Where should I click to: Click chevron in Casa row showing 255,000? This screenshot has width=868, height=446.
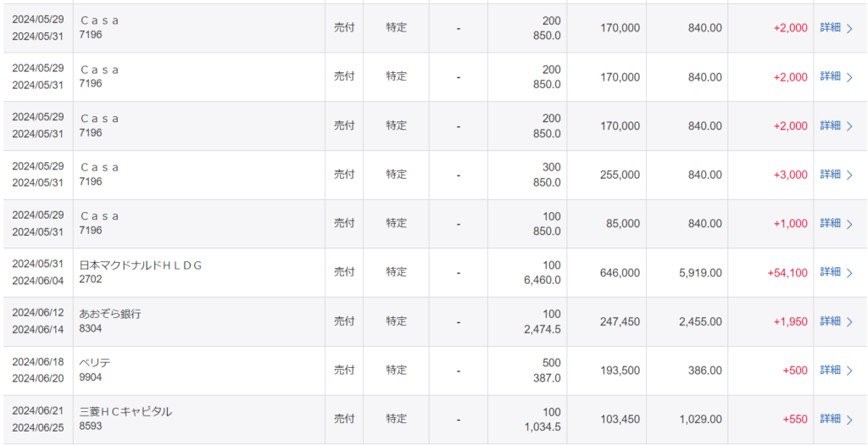click(849, 175)
